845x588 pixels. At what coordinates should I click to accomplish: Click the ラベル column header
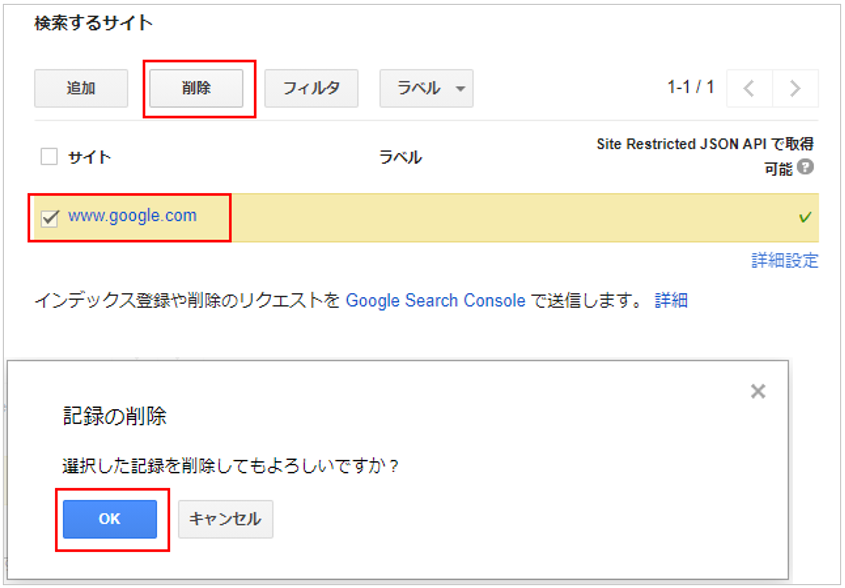400,157
